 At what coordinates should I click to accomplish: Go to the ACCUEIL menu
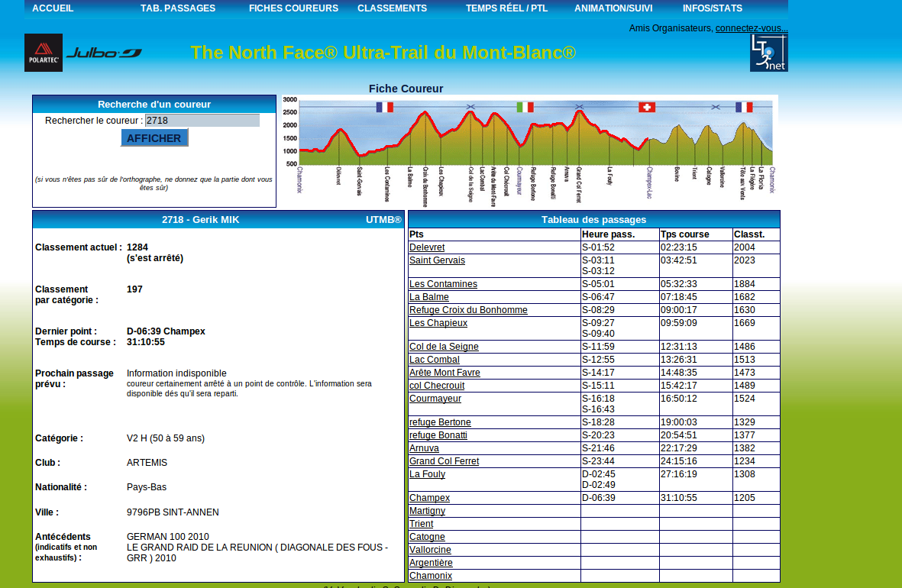(53, 8)
